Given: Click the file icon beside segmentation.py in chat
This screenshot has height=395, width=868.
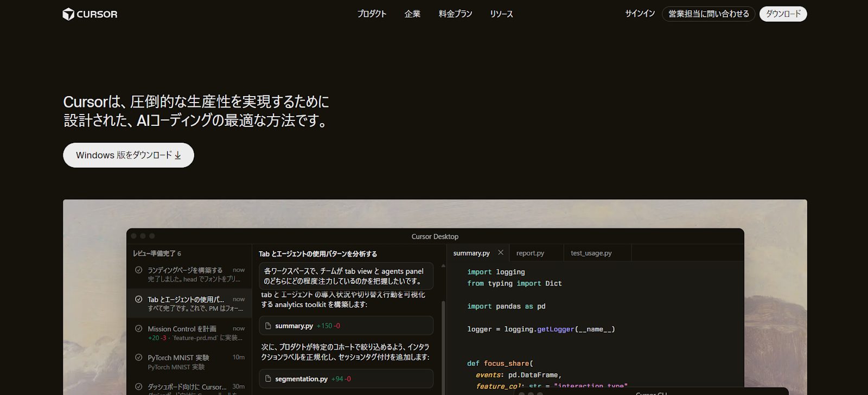Looking at the screenshot, I should 267,379.
